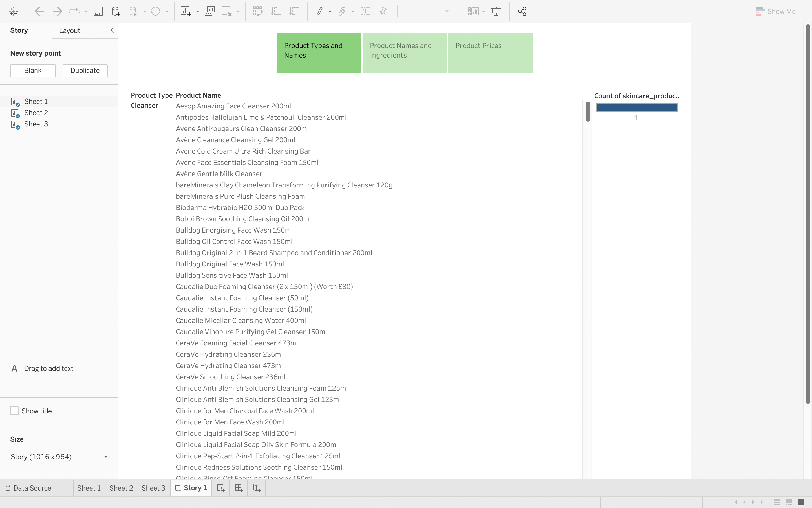
Task: Click the Blank story point button
Action: tap(33, 71)
